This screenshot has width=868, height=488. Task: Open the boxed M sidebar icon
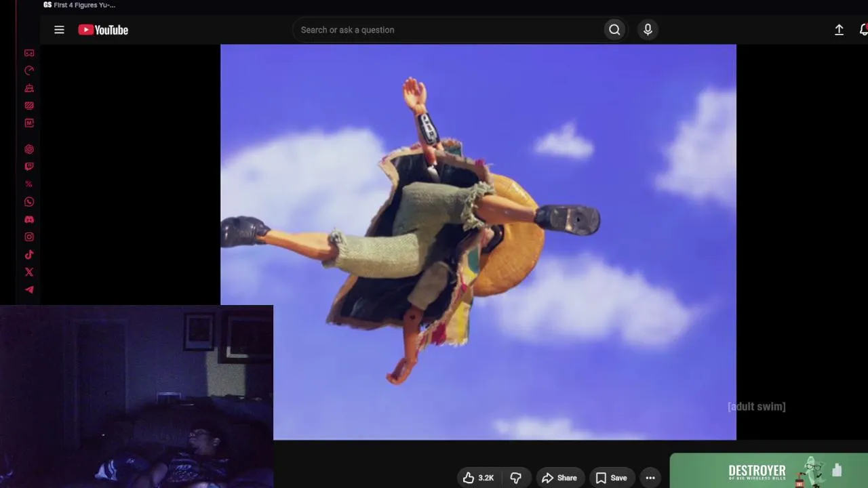29,123
